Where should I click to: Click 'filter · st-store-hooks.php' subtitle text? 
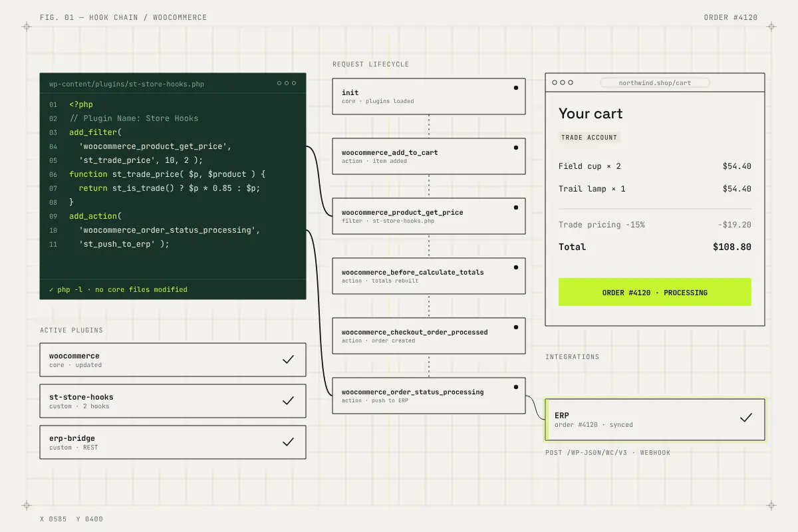click(388, 221)
